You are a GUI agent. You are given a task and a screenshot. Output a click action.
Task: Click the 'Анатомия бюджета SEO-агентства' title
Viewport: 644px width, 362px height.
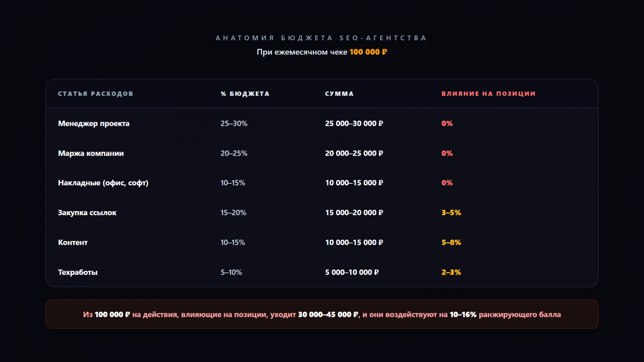tap(321, 38)
